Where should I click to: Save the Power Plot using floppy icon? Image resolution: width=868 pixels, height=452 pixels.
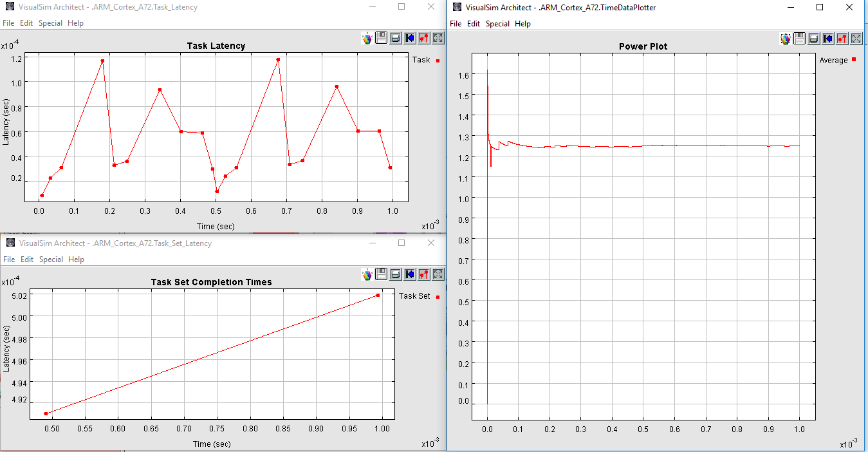pyautogui.click(x=799, y=39)
